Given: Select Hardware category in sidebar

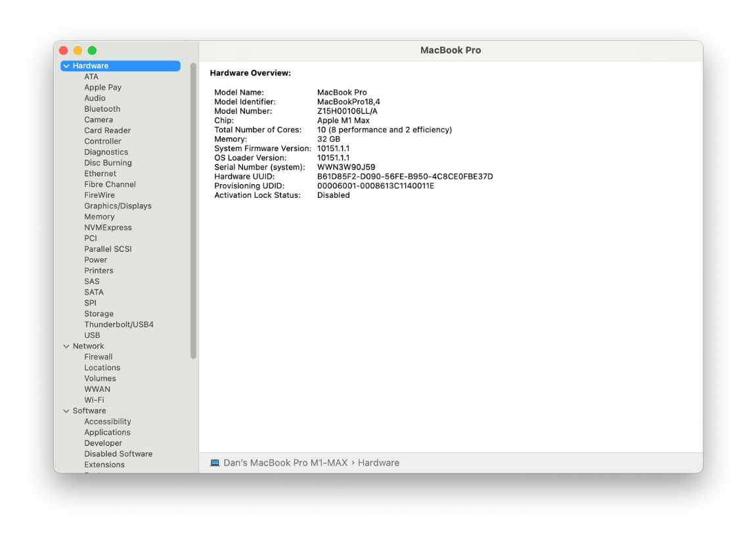Looking at the screenshot, I should point(121,66).
